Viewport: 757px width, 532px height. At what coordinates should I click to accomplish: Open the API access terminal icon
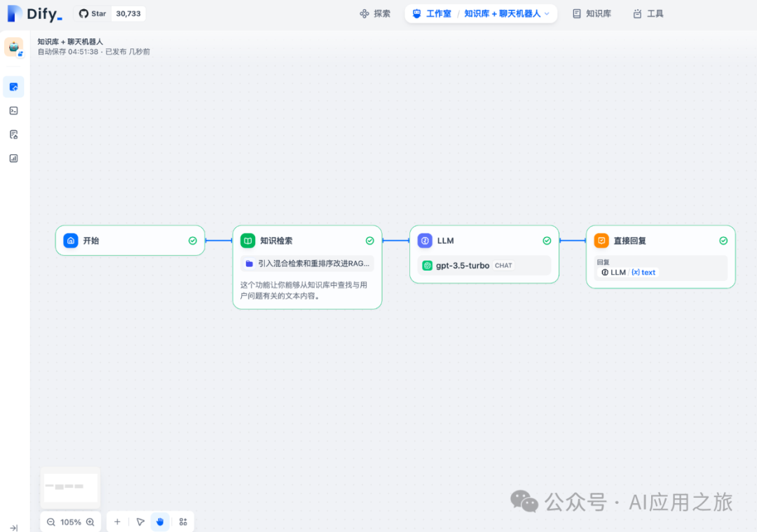[x=13, y=111]
